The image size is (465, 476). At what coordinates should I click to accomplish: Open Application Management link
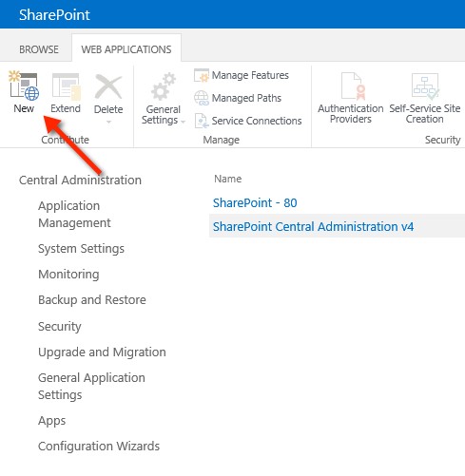74,215
